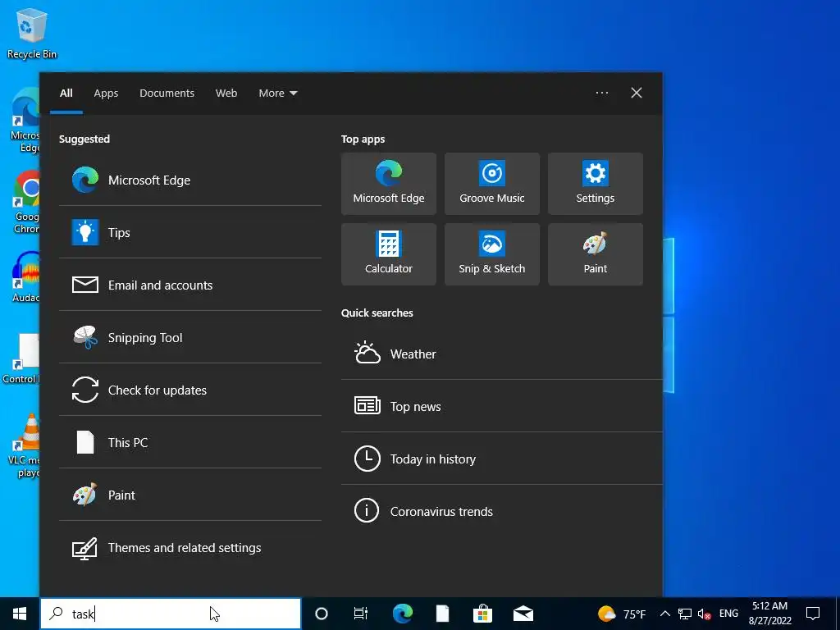The width and height of the screenshot is (840, 630).
Task: Select the Audacity desktop shortcut
Action: click(25, 277)
